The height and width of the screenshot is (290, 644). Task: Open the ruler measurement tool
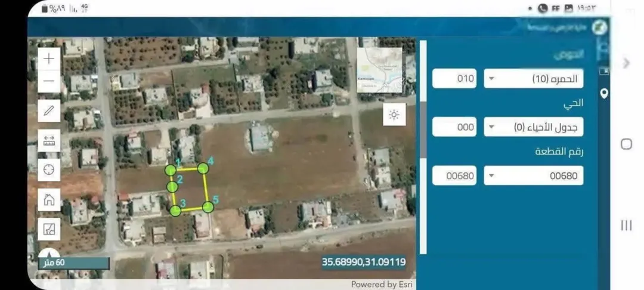[49, 140]
